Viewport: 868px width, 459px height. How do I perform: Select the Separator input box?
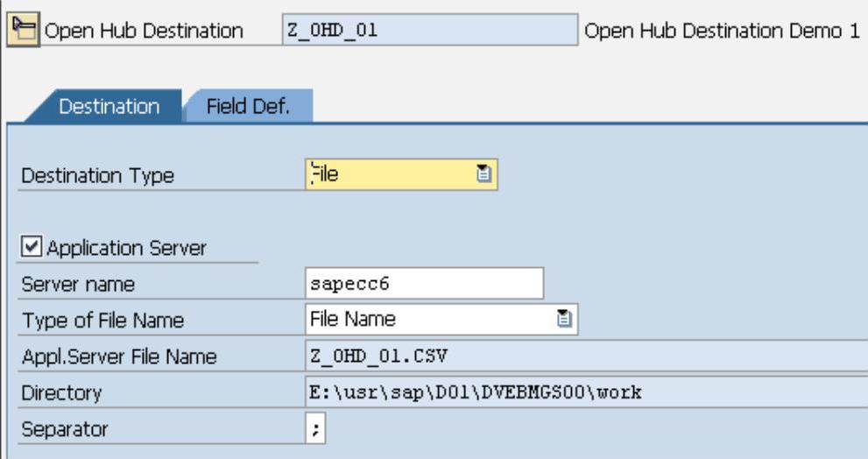click(315, 429)
